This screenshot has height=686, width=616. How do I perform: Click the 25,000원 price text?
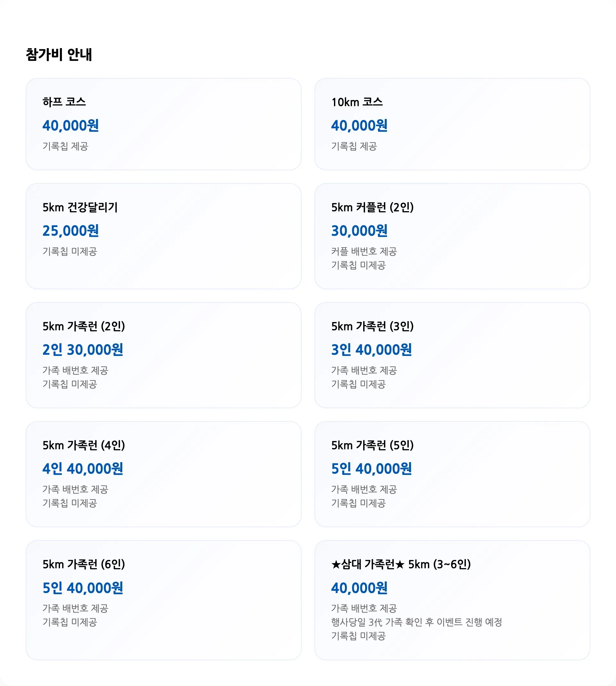[70, 231]
